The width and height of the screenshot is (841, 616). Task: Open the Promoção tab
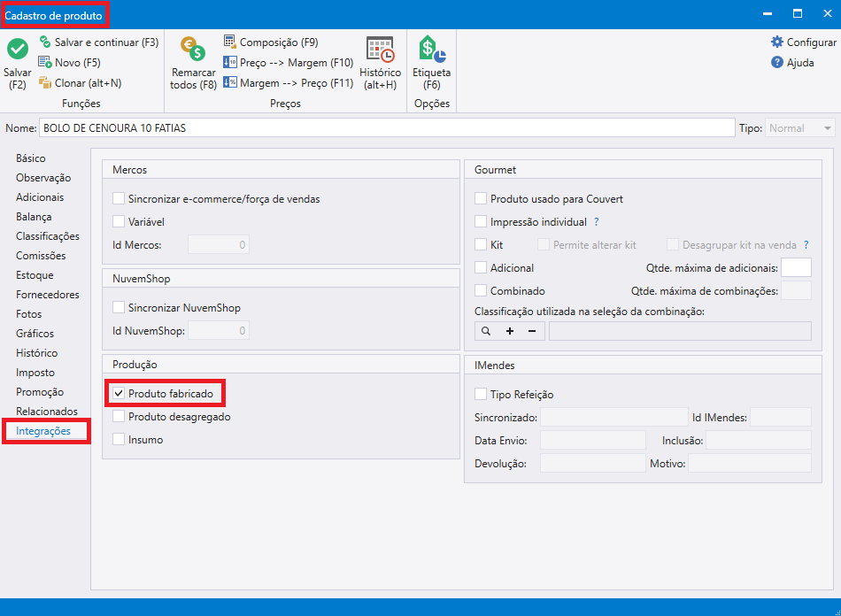click(x=40, y=392)
